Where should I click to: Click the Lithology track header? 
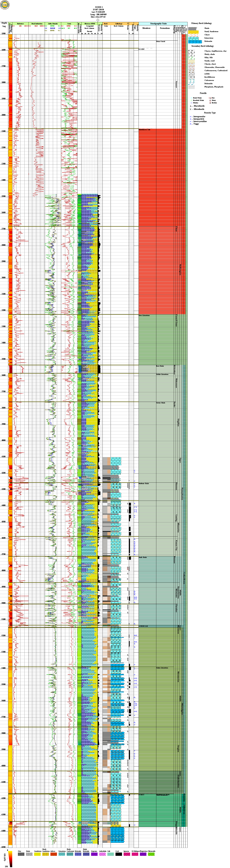119,24
